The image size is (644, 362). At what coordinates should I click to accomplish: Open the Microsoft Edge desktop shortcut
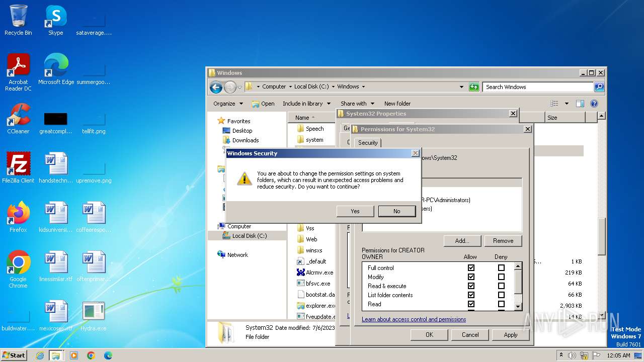56,69
